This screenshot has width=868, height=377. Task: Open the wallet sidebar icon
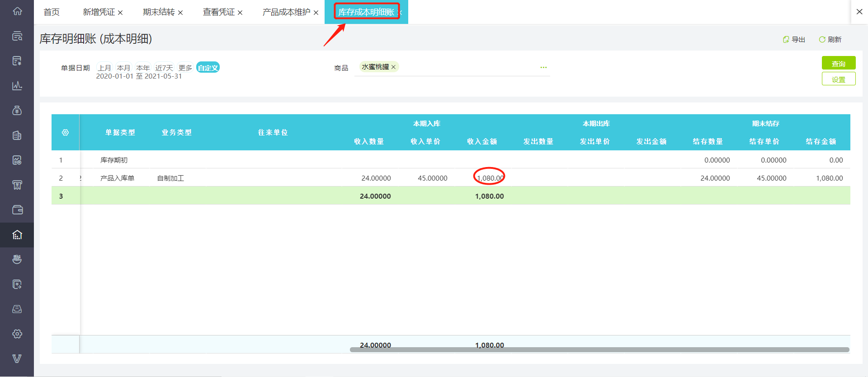pos(17,210)
